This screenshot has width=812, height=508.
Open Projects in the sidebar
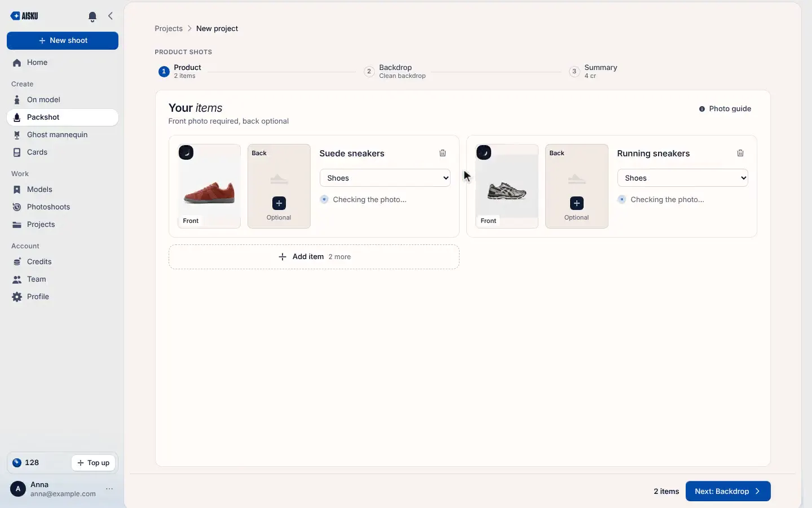63,225
